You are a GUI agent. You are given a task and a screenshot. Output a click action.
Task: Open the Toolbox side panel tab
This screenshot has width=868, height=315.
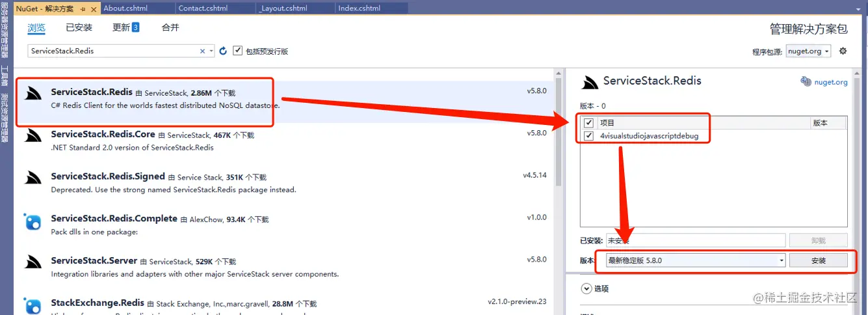[x=5, y=76]
